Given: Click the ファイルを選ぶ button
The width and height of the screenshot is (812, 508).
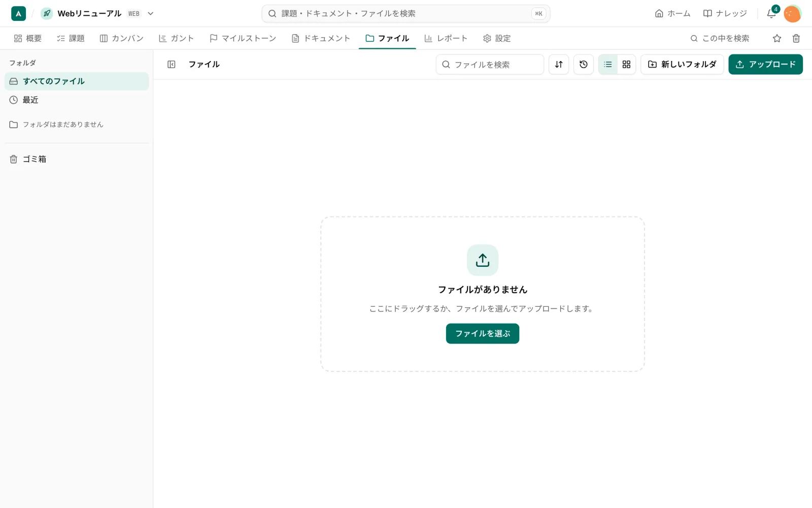Looking at the screenshot, I should coord(483,334).
